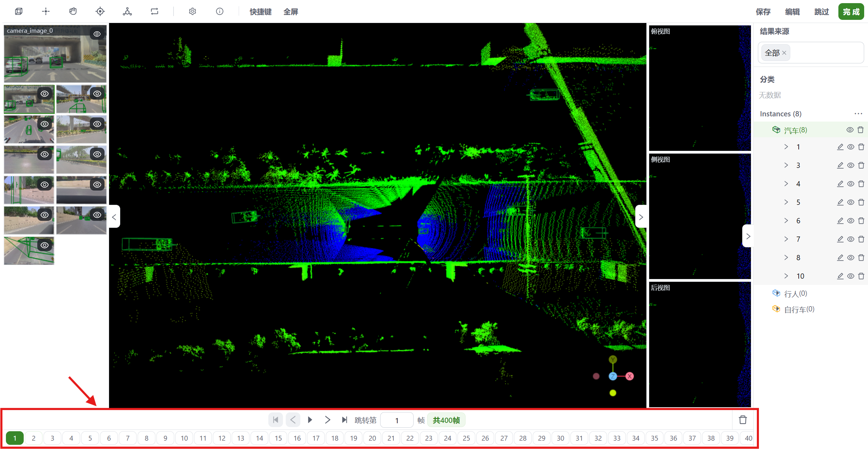
Task: Hide instance 7 with eye icon
Action: [851, 239]
